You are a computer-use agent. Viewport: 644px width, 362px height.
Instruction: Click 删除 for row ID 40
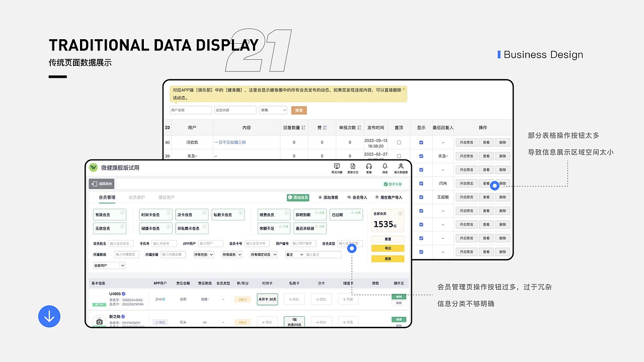[503, 142]
